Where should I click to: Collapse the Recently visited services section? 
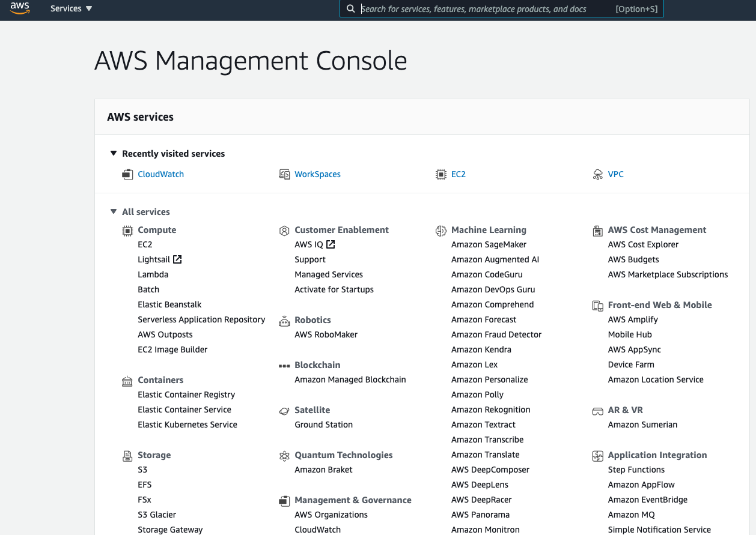click(x=114, y=154)
